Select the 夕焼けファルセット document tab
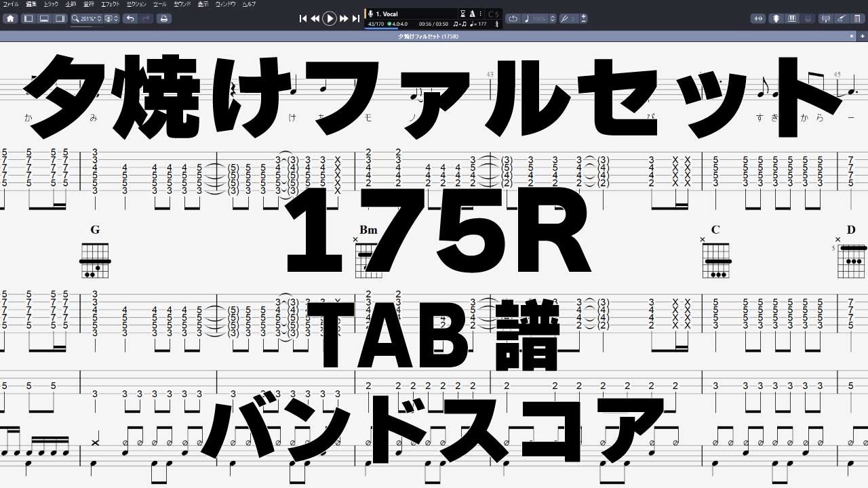Screen dimensions: 868x488 [x=428, y=36]
